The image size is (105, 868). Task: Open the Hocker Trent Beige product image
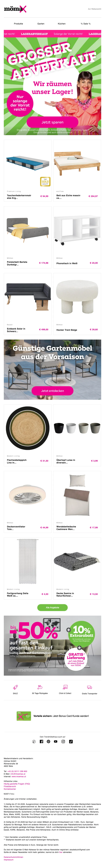pyautogui.click(x=77, y=297)
